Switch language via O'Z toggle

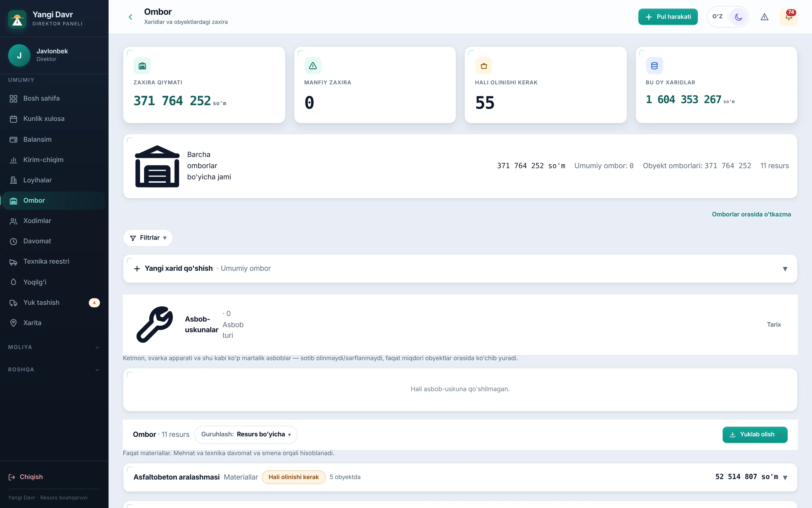pyautogui.click(x=717, y=17)
